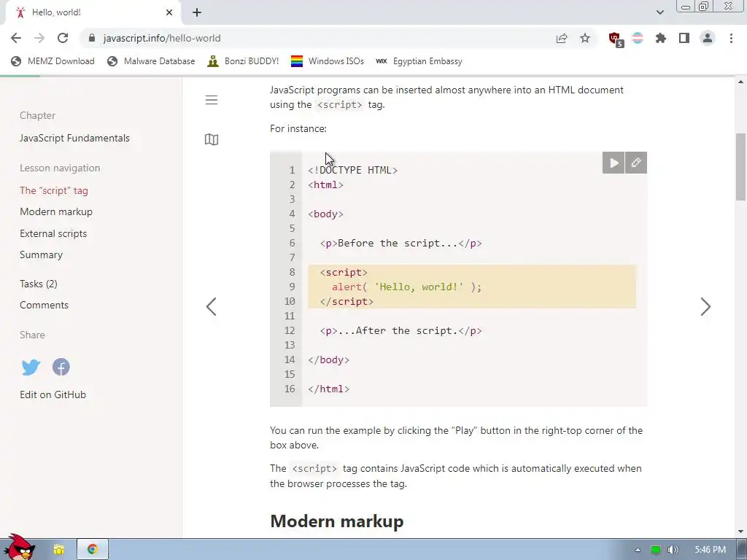Viewport: 747px width, 560px height.
Task: Bookmark this page with the star icon
Action: [585, 38]
